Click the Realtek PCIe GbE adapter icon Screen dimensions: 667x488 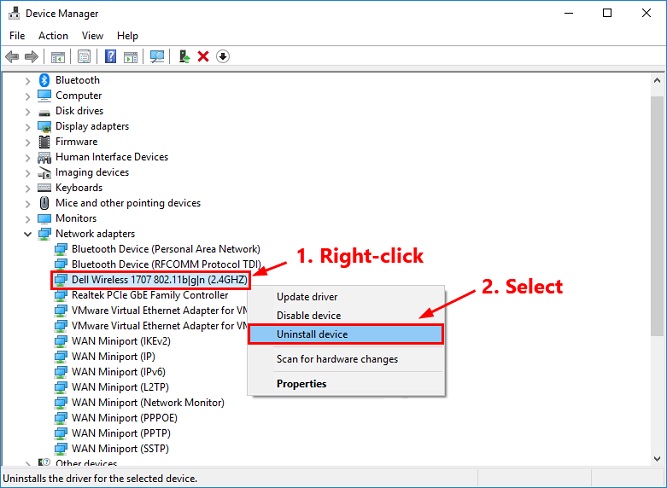pyautogui.click(x=61, y=295)
